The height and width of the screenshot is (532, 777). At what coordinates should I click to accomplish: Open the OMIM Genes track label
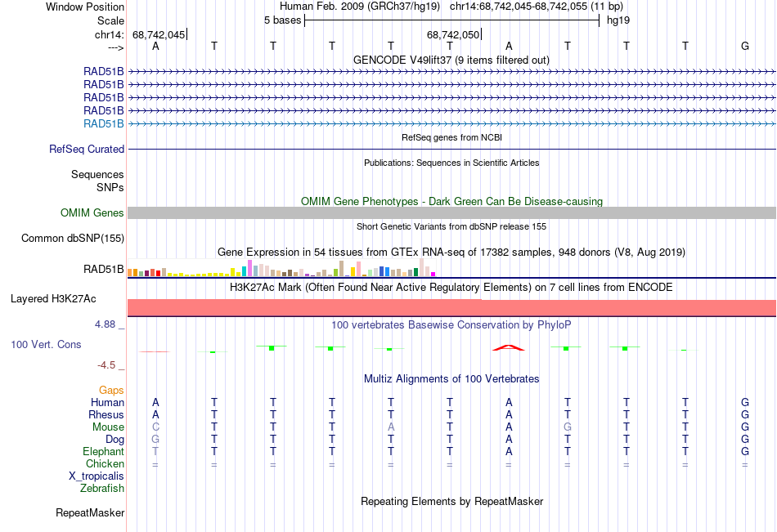point(92,213)
